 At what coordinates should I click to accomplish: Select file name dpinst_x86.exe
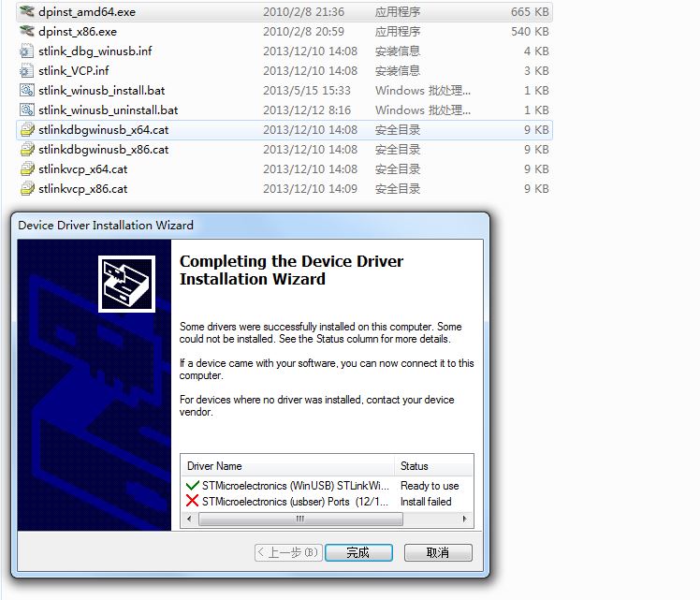tap(78, 32)
